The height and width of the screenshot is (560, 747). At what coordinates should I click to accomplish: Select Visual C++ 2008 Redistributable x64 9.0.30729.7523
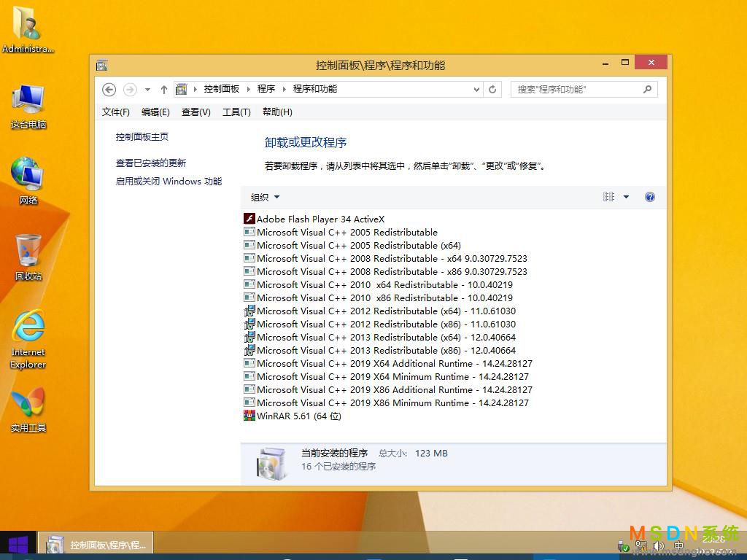(x=385, y=259)
